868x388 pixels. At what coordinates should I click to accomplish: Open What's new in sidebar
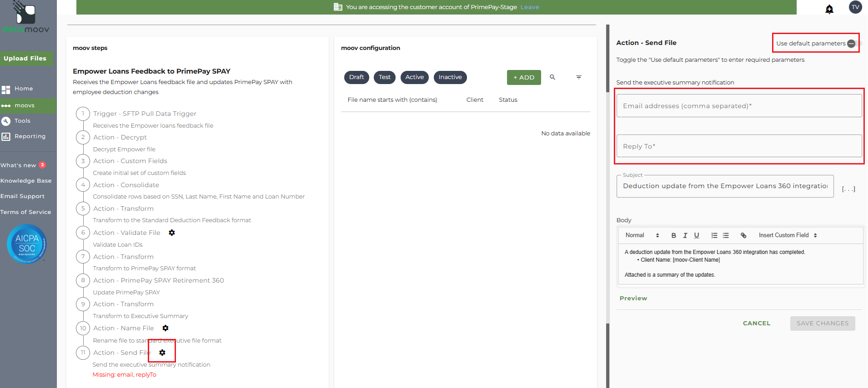pos(18,165)
